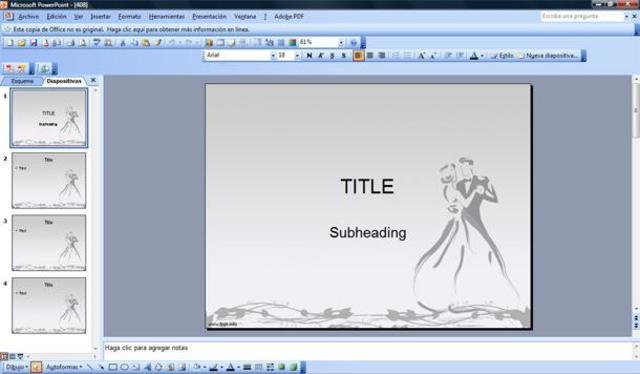Image resolution: width=640 pixels, height=374 pixels.
Task: Insert a text box from drawing toolbar
Action: tap(136, 367)
